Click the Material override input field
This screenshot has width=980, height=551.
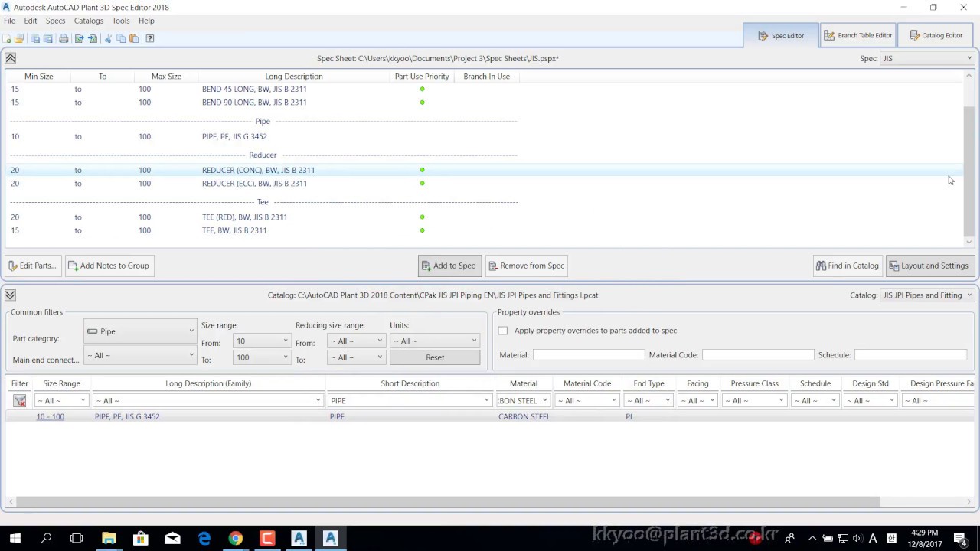click(589, 355)
